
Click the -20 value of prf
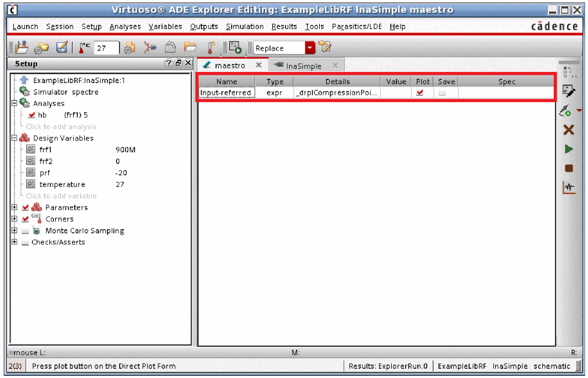click(x=121, y=173)
